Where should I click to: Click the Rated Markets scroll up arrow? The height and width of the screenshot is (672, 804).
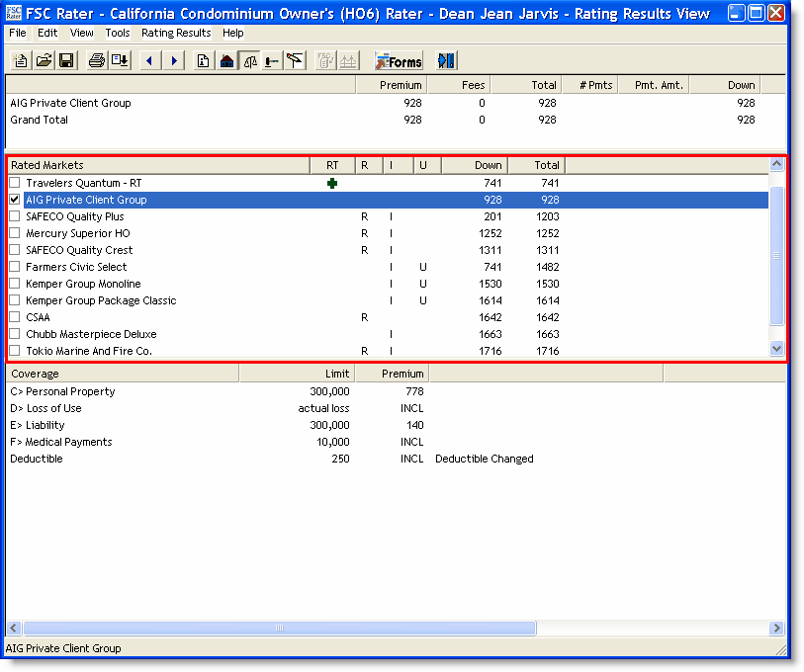(x=777, y=164)
